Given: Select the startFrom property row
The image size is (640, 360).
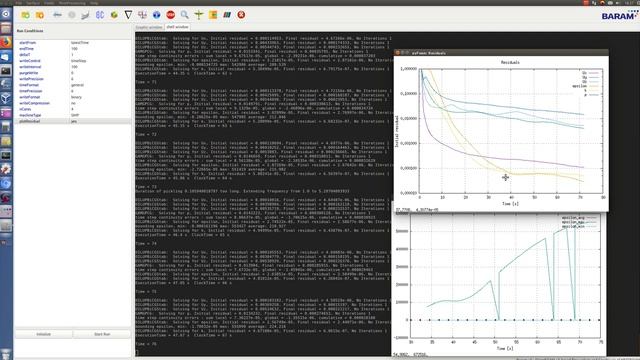Looking at the screenshot, I should pos(73,42).
